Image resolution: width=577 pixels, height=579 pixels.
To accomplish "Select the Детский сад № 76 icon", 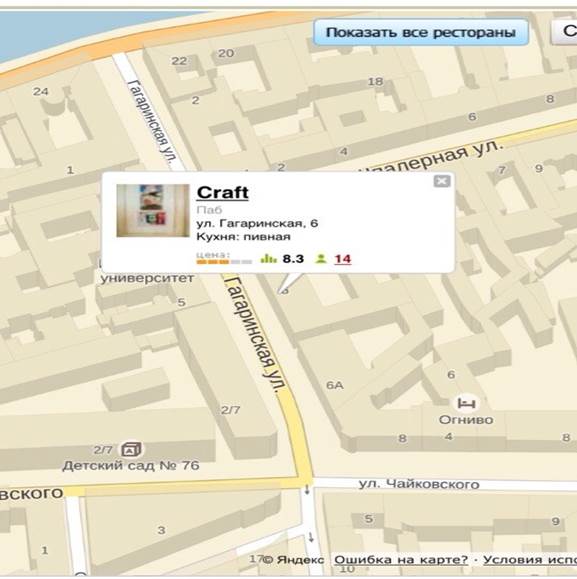I will point(131,449).
